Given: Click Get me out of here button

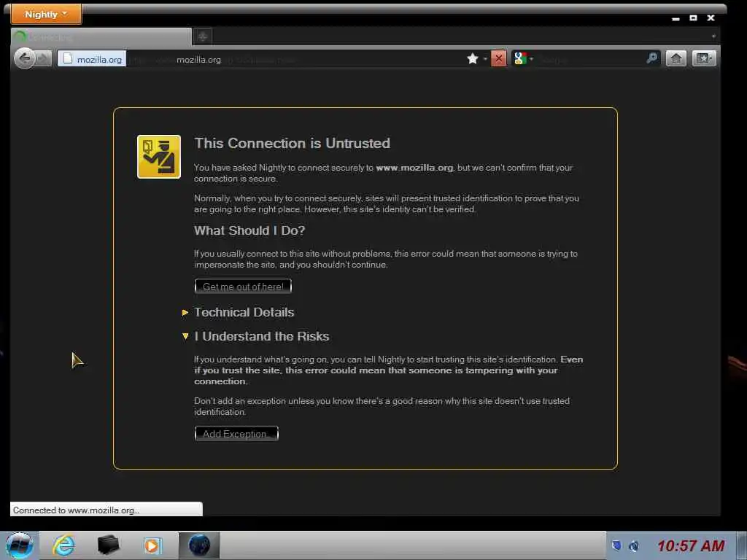Looking at the screenshot, I should pyautogui.click(x=243, y=286).
